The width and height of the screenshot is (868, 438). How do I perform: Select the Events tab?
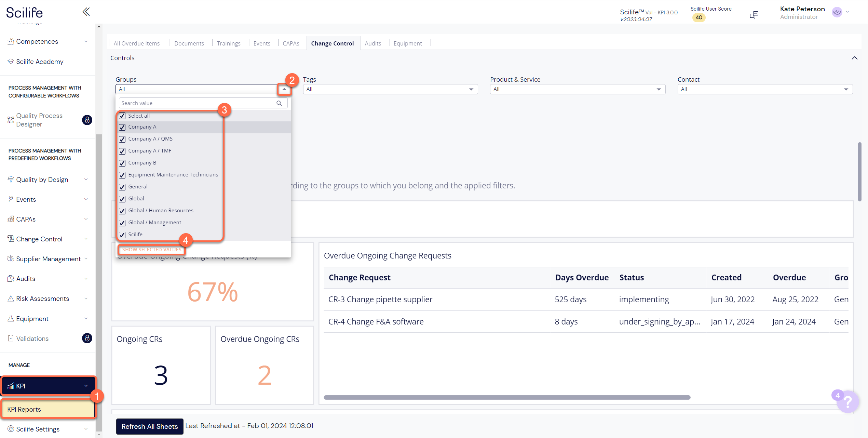[262, 43]
